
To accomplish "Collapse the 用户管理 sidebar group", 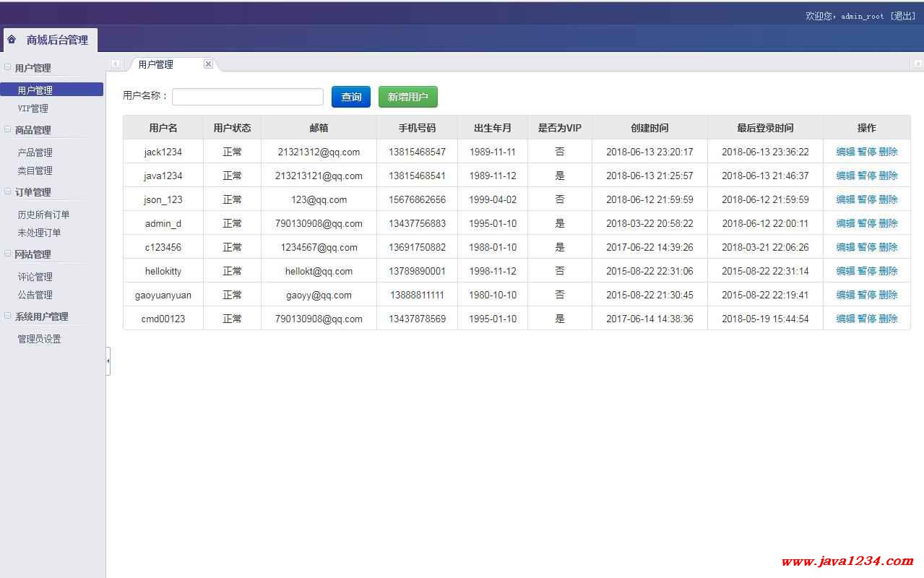I will coord(8,67).
